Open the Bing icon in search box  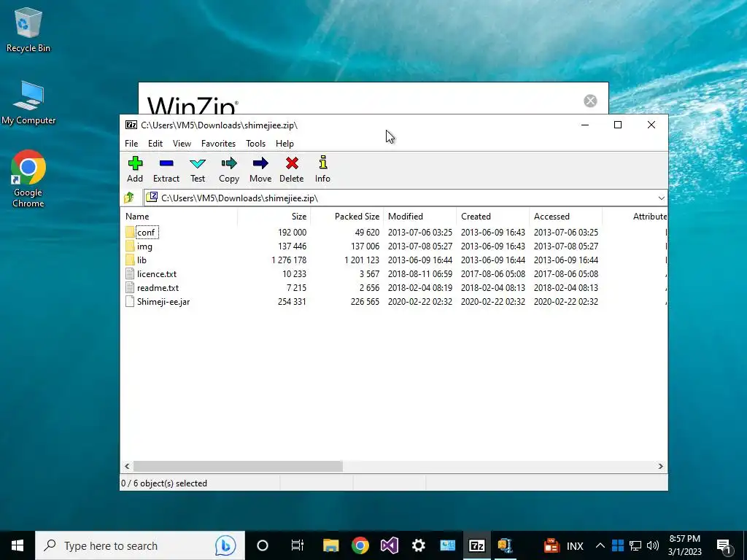click(225, 545)
